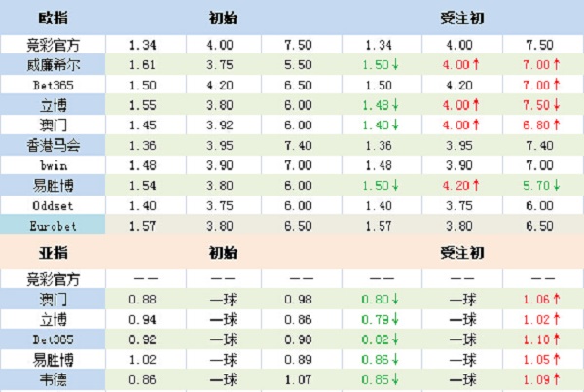
Task: Click Bet365 row label in 亚指 table
Action: coord(54,339)
